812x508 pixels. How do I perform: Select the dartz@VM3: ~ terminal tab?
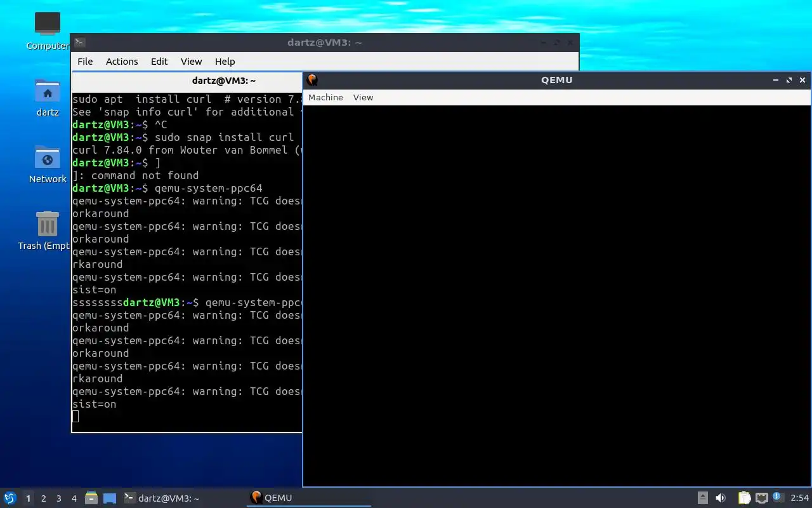[188, 81]
